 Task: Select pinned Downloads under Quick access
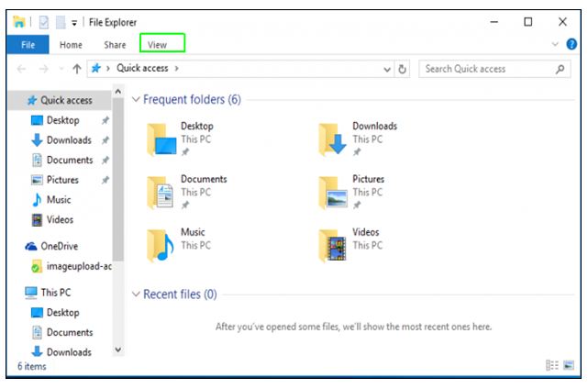(69, 140)
